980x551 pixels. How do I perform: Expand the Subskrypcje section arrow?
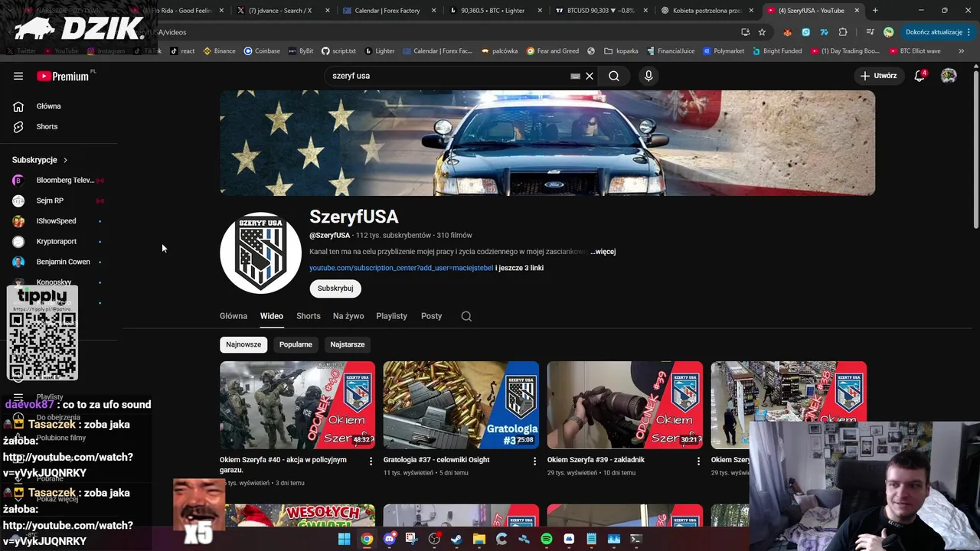click(x=65, y=160)
